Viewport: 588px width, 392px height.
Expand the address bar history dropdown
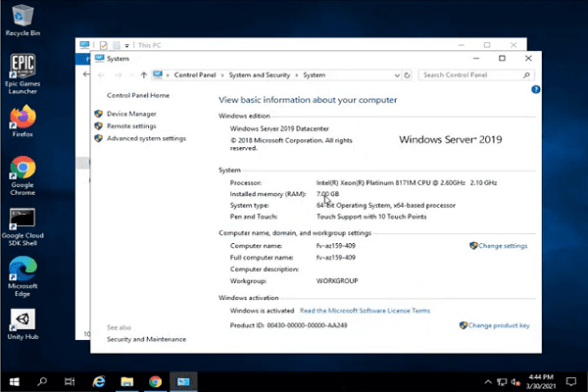(397, 75)
